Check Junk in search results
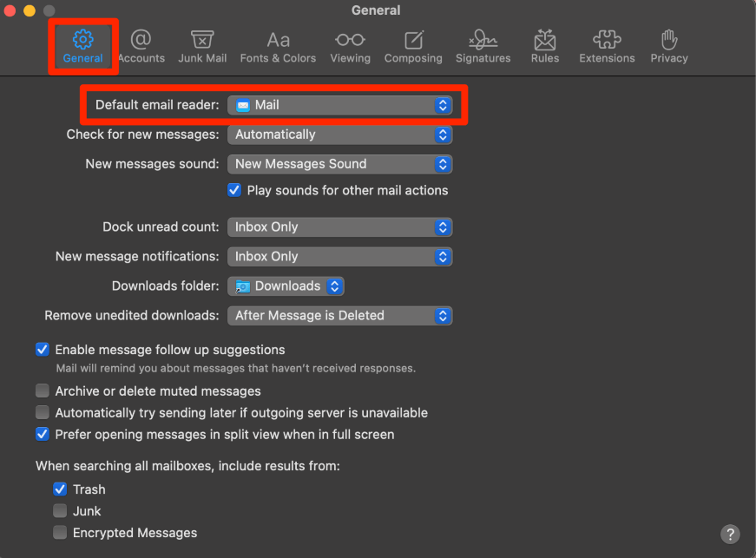Image resolution: width=756 pixels, height=558 pixels. point(60,511)
